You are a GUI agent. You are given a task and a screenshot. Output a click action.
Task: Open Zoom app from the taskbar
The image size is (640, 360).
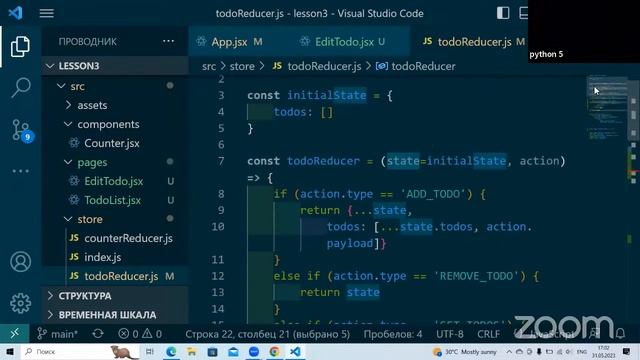(254, 351)
